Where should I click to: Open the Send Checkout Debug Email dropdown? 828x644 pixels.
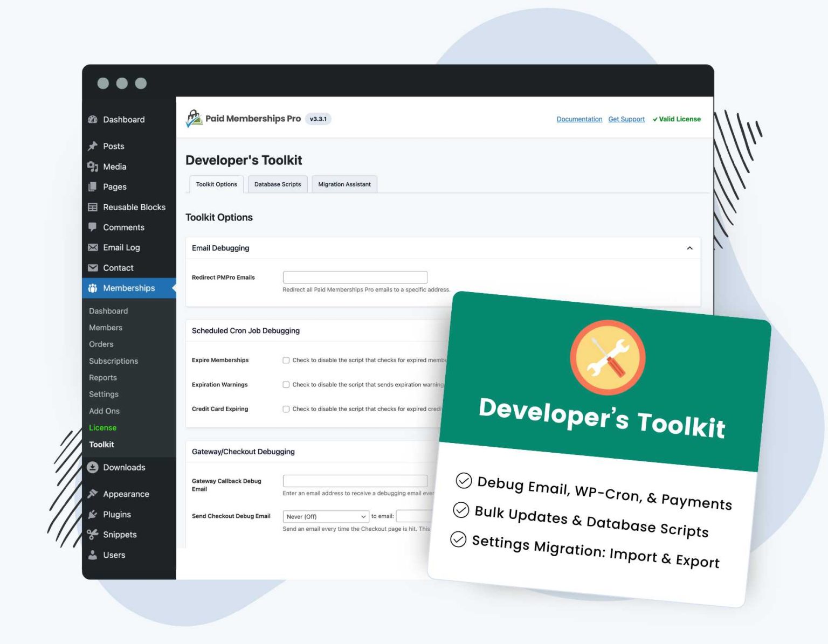pyautogui.click(x=325, y=516)
